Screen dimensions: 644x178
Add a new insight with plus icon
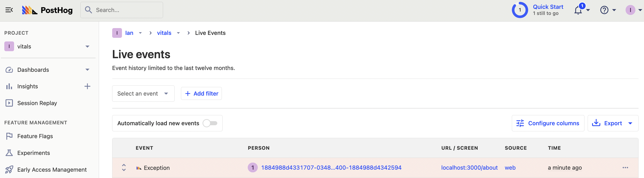87,86
